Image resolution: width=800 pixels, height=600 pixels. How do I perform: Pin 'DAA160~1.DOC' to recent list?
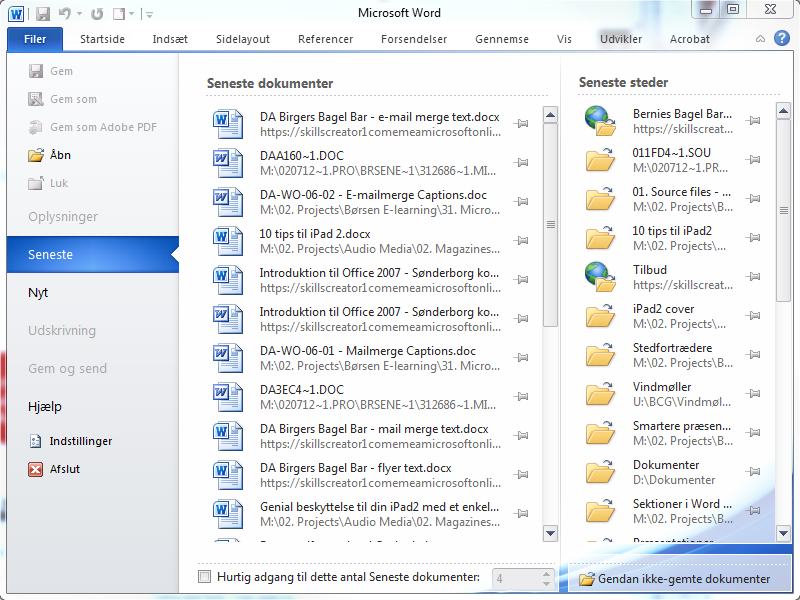tap(521, 163)
